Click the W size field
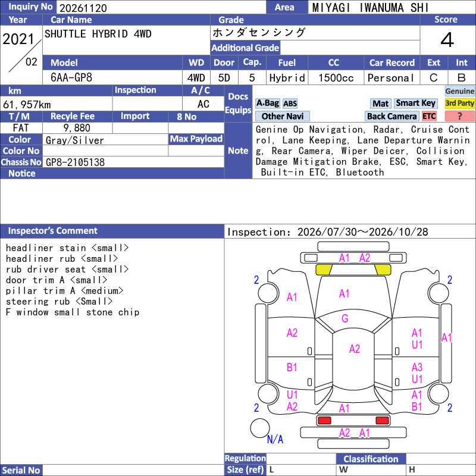The width and height of the screenshot is (476, 476). coord(371,470)
